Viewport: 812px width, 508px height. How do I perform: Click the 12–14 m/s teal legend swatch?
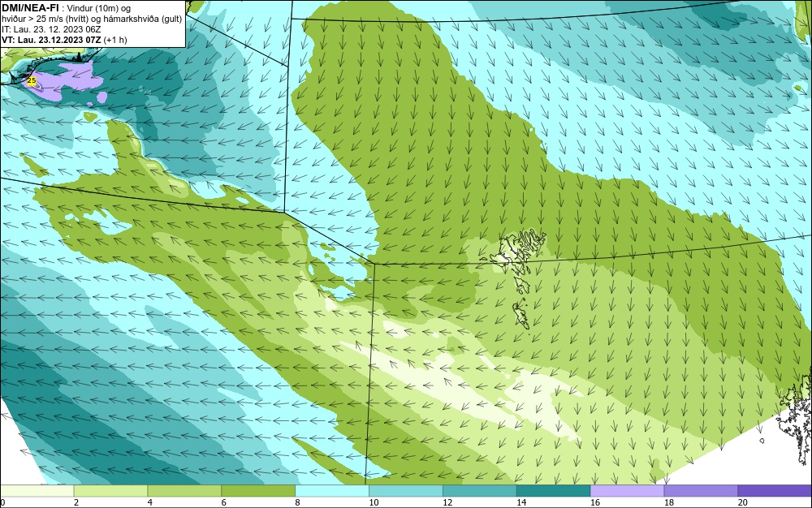coord(480,490)
